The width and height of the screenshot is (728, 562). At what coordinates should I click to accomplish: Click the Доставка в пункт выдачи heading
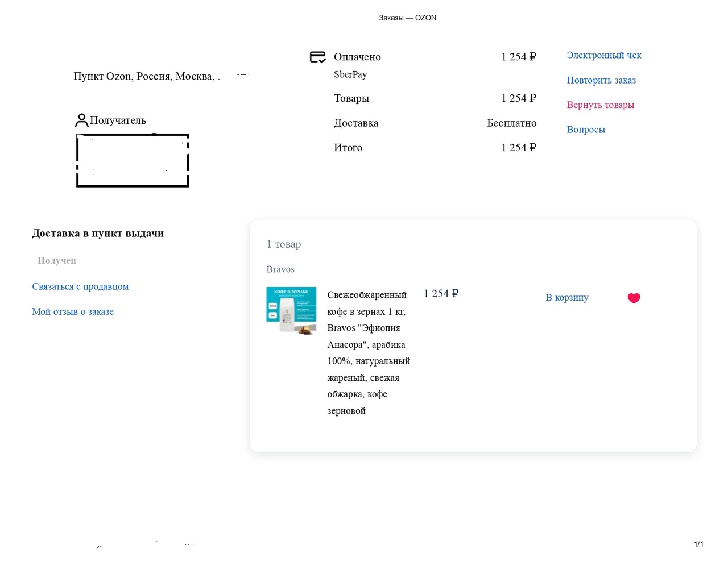point(98,233)
